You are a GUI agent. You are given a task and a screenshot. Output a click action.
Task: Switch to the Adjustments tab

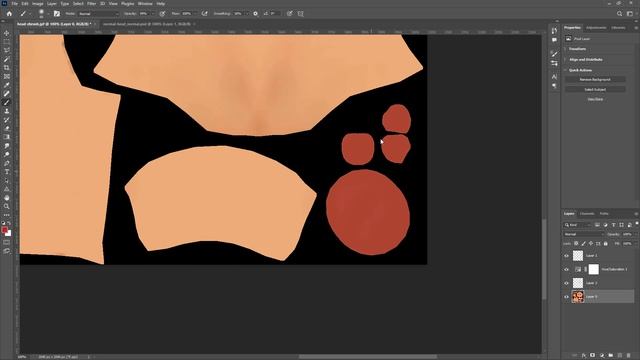coord(596,28)
